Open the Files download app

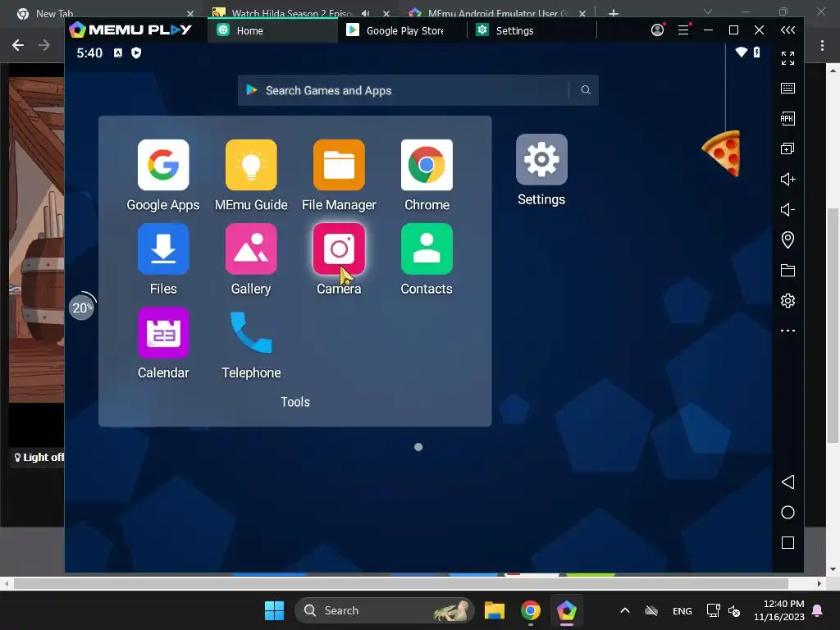163,249
